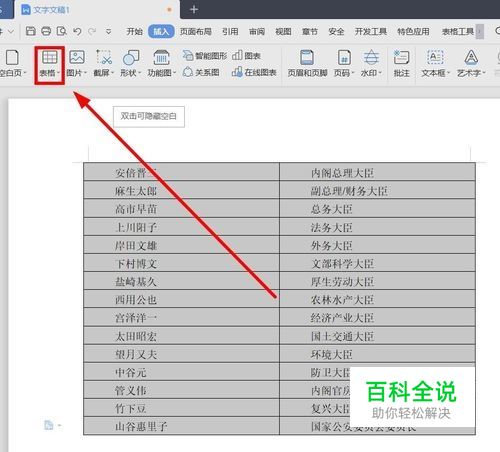Expand the 水印 dropdown arrow
Viewport: 500px width, 452px height.
tap(380, 73)
